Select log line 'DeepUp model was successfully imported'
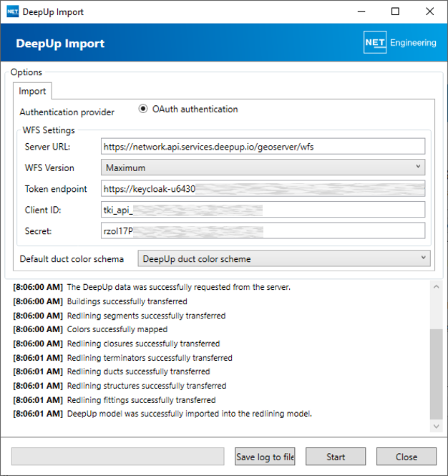Image resolution: width=448 pixels, height=476 pixels. [162, 414]
